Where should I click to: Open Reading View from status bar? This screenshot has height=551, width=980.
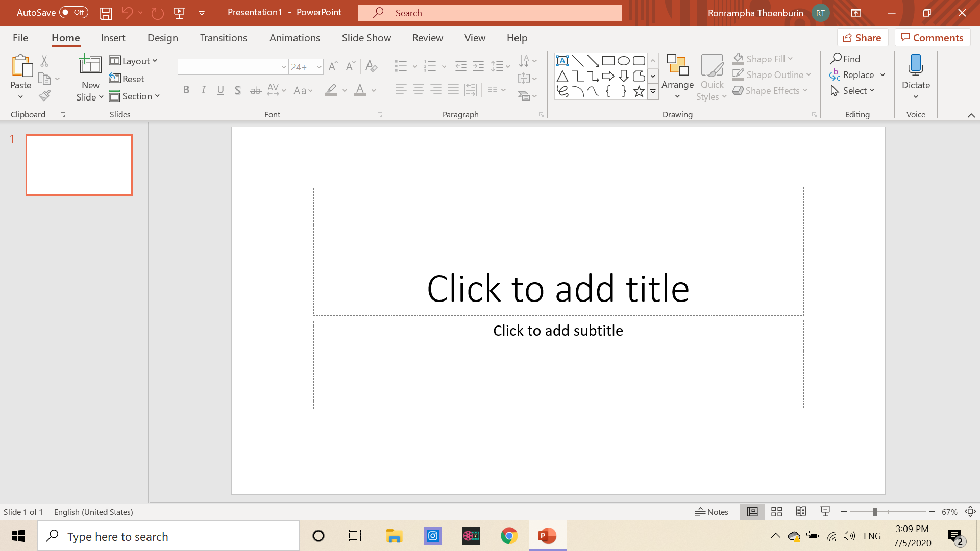[801, 512]
